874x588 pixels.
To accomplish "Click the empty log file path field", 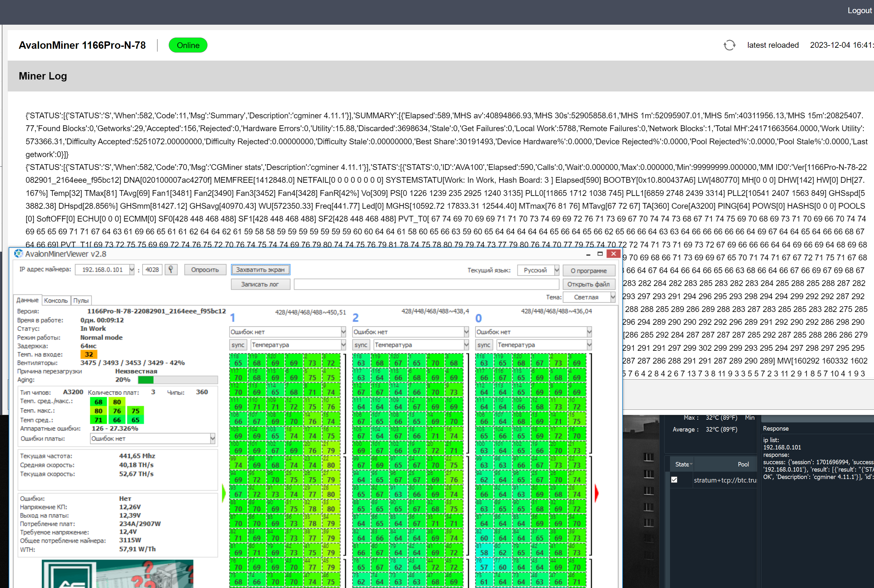I will [x=427, y=284].
